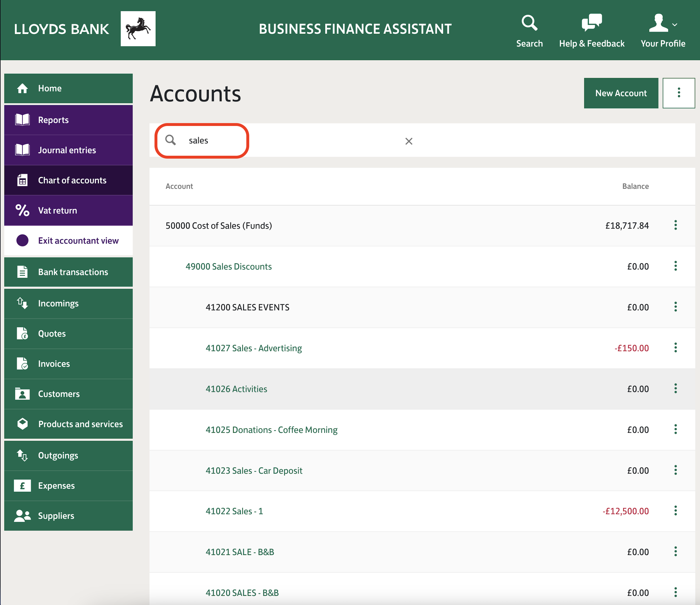Select Reports in the sidebar
Screen dimensions: 700x605
[x=53, y=120]
